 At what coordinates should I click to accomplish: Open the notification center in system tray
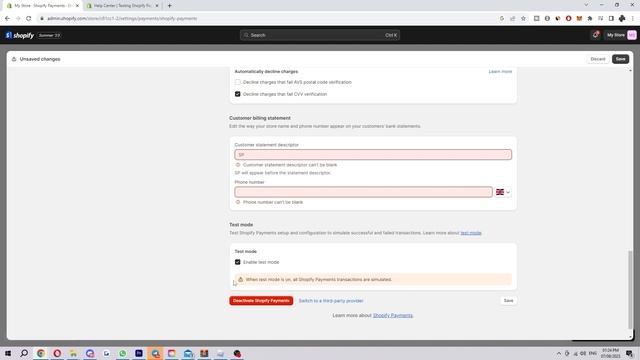[x=629, y=353]
